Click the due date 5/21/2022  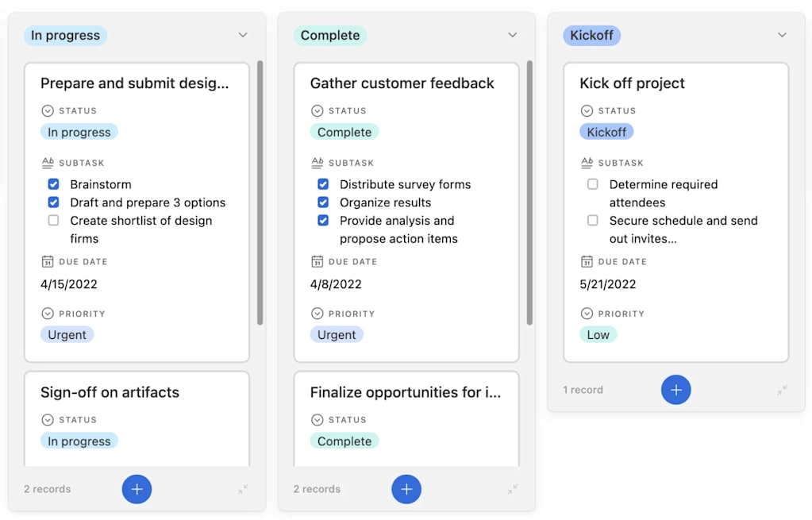point(607,284)
